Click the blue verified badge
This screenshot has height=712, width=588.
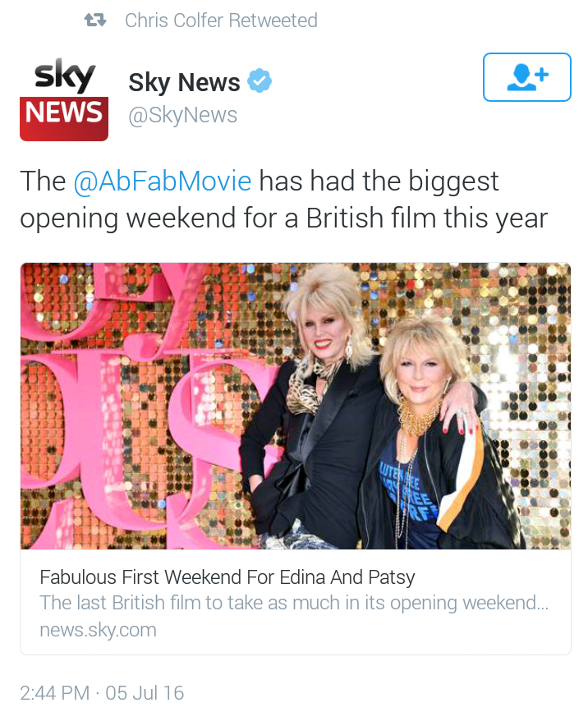(x=260, y=80)
